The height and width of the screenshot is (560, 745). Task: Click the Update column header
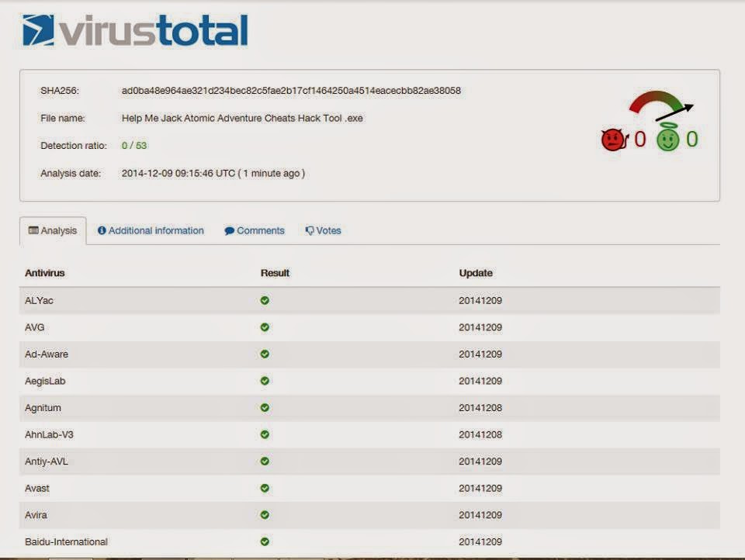click(476, 273)
